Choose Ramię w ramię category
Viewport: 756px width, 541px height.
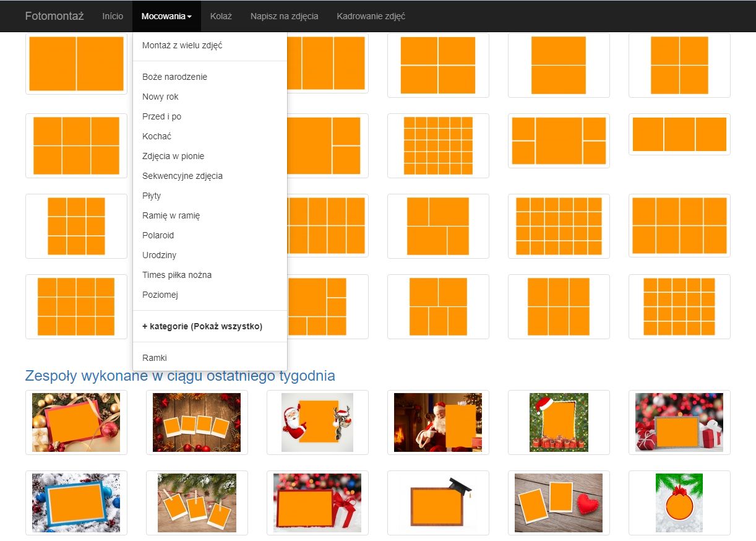pos(210,215)
